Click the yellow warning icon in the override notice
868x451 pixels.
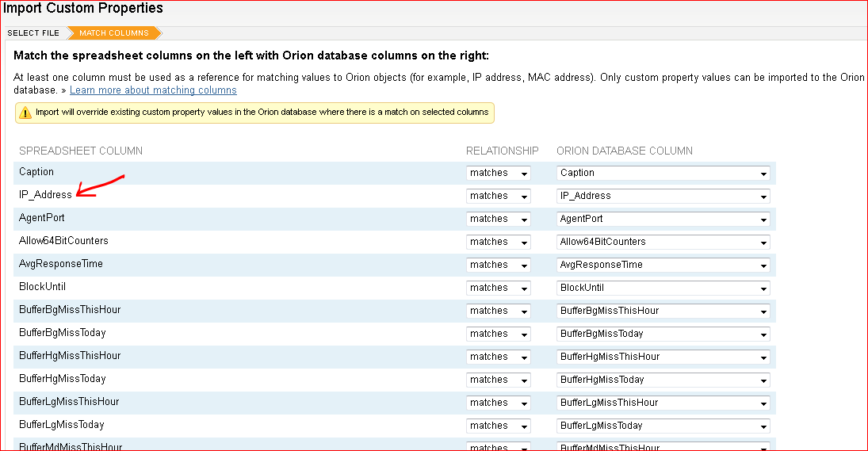point(25,113)
